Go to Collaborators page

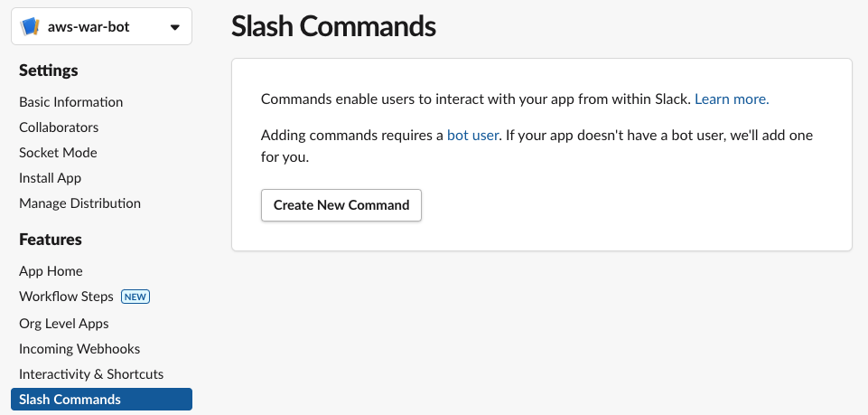tap(59, 127)
